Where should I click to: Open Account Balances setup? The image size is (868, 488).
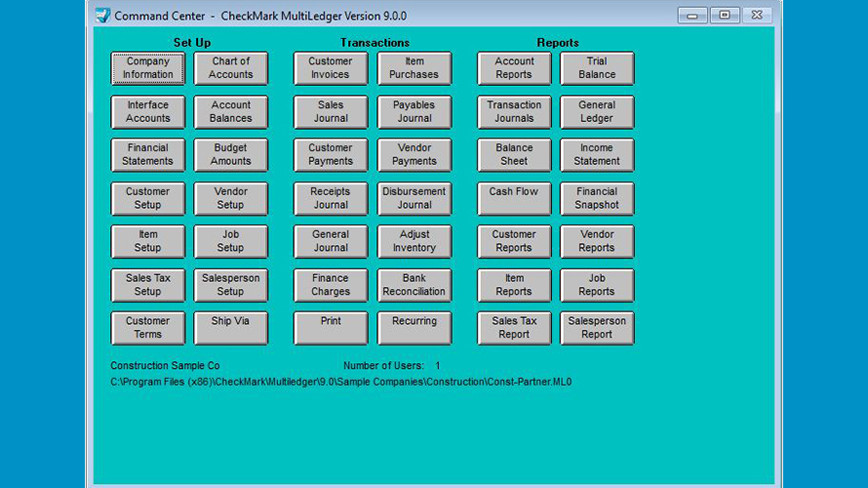point(231,112)
